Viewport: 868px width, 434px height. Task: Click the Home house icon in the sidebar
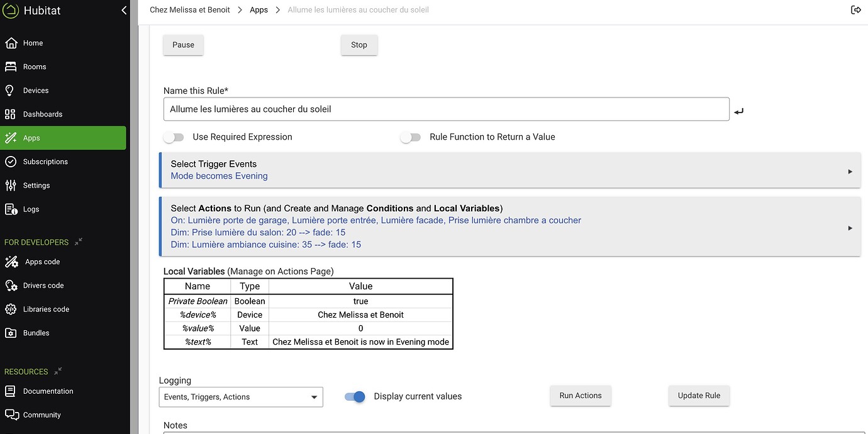(10, 43)
